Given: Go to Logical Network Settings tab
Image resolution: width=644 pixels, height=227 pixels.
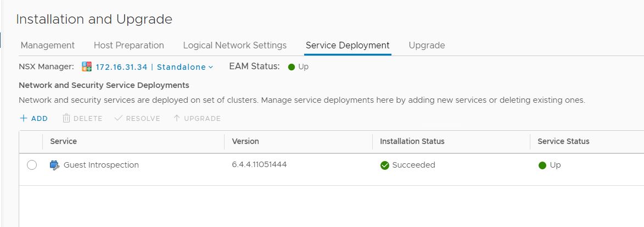Looking at the screenshot, I should pyautogui.click(x=234, y=45).
